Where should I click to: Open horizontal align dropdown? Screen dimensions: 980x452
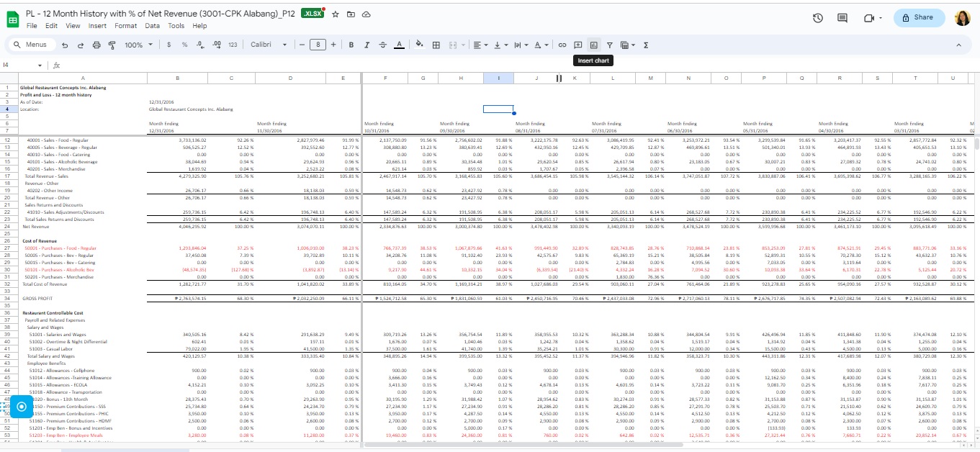480,45
